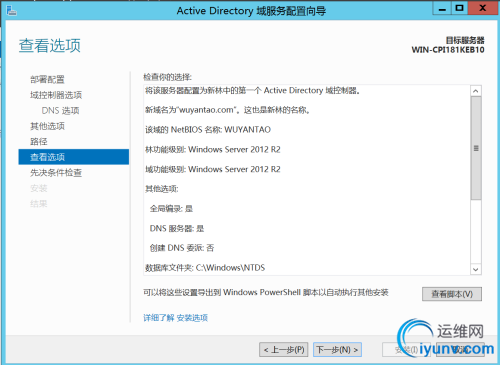Click the wizard app icon in title bar
The width and height of the screenshot is (500, 365).
point(11,10)
